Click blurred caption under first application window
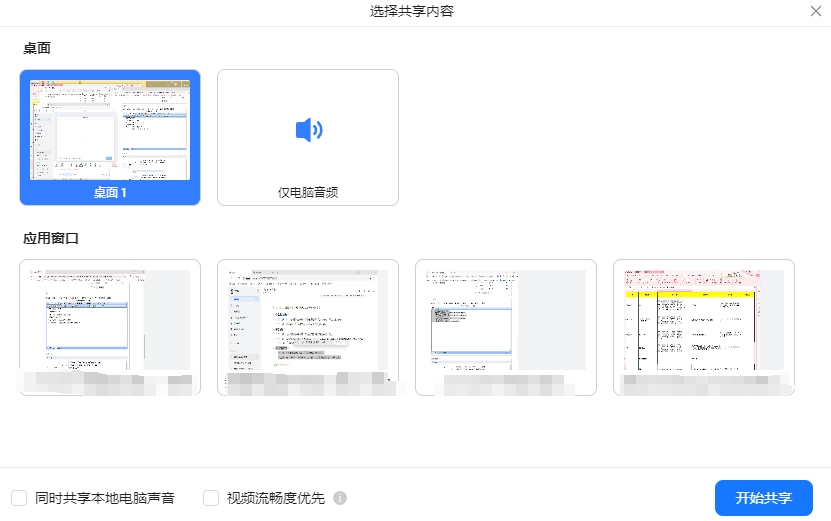The image size is (831, 521). [x=110, y=382]
